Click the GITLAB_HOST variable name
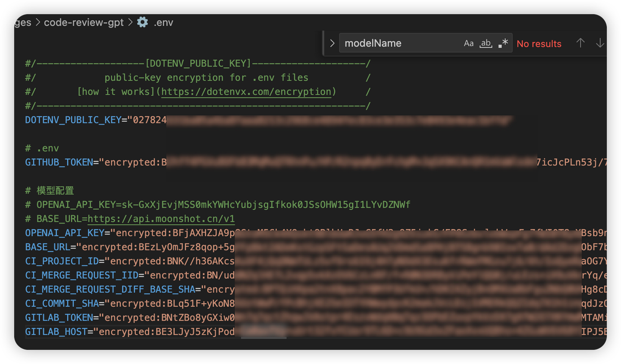This screenshot has height=364, width=621. 56,332
